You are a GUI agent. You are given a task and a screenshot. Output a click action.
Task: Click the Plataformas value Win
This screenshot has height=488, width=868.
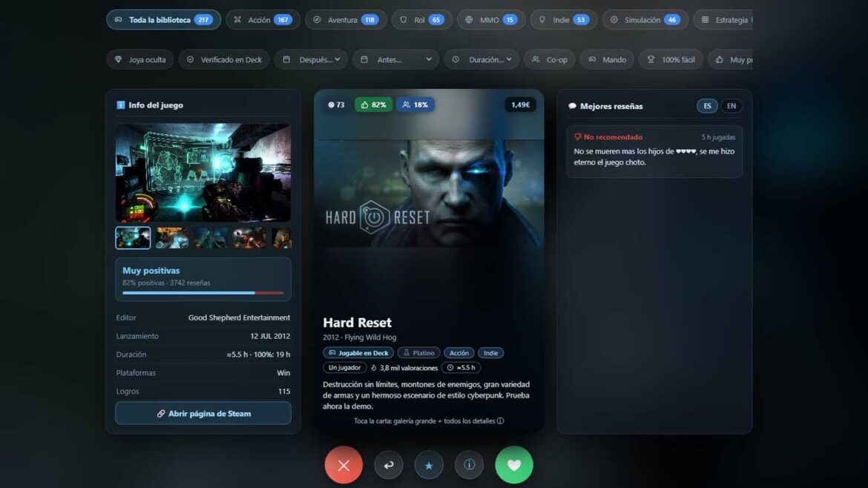283,373
